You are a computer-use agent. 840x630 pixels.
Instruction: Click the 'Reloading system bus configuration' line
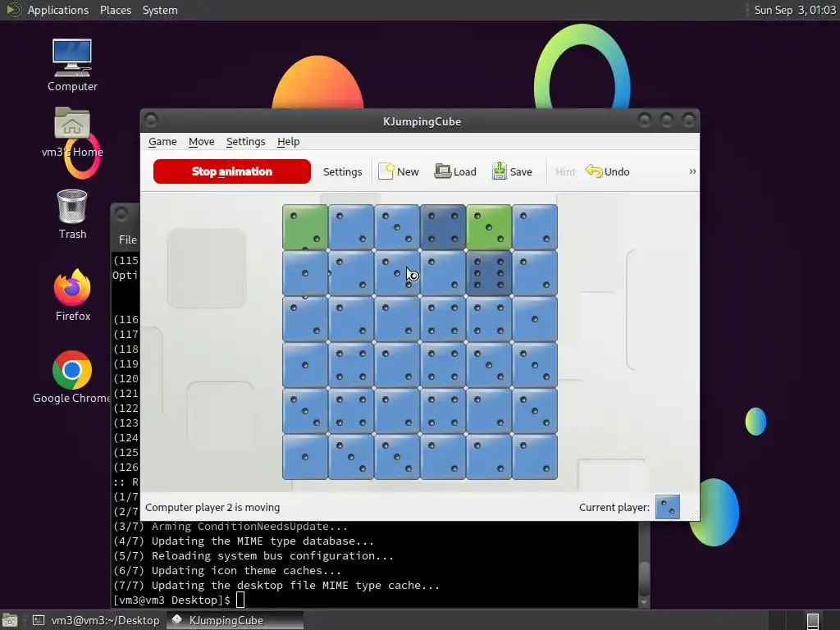[x=253, y=555]
